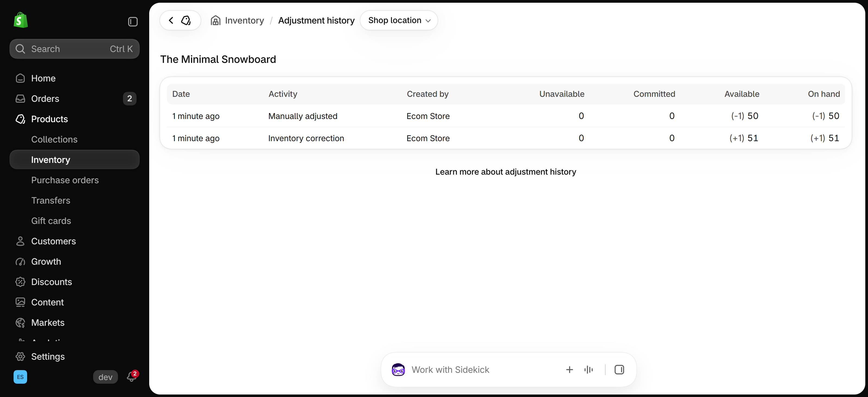Click the Customers person icon
Image resolution: width=868 pixels, height=397 pixels.
(x=20, y=241)
